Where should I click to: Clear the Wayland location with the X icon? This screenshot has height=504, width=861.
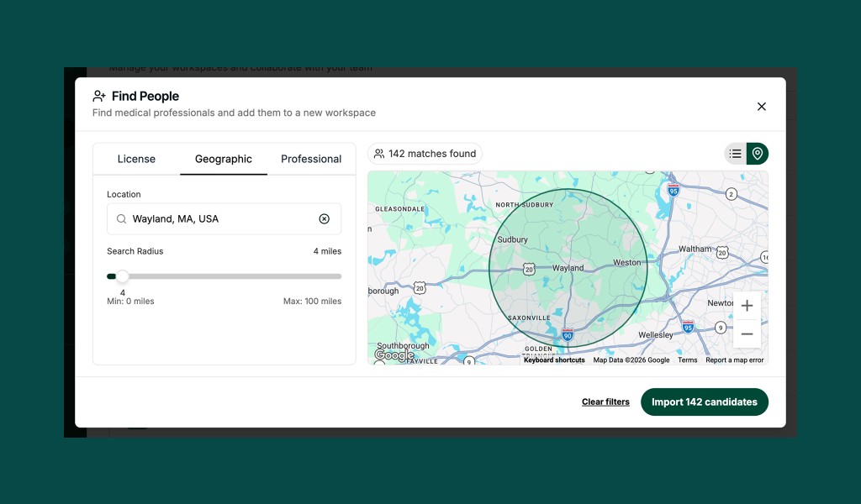[325, 218]
